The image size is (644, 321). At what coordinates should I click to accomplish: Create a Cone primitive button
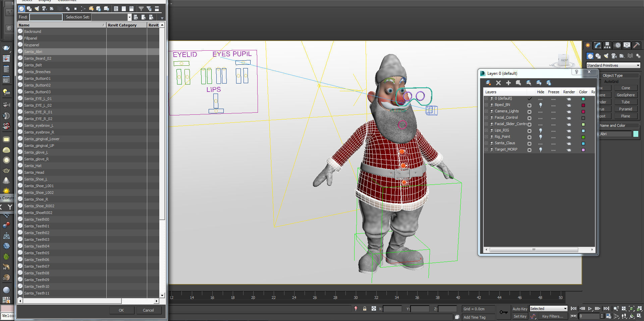(626, 88)
